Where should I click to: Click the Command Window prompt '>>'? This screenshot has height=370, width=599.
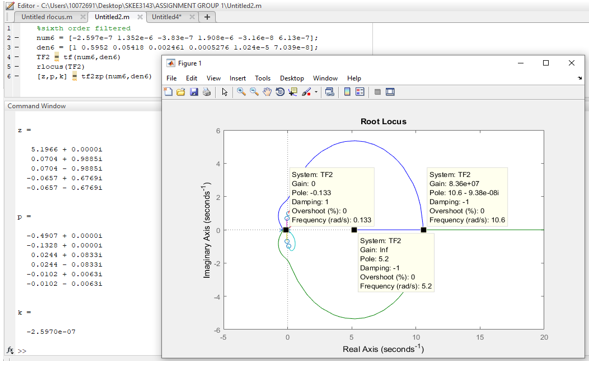[22, 351]
